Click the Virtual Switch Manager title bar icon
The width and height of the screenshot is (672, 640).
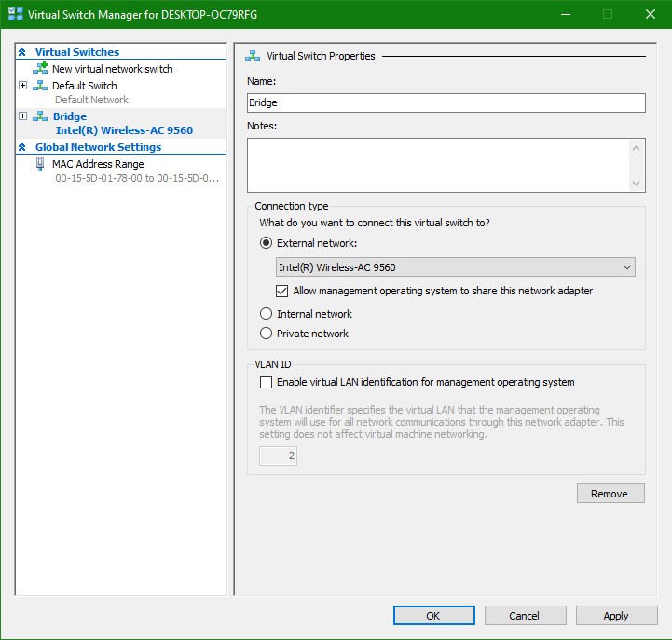coord(13,15)
